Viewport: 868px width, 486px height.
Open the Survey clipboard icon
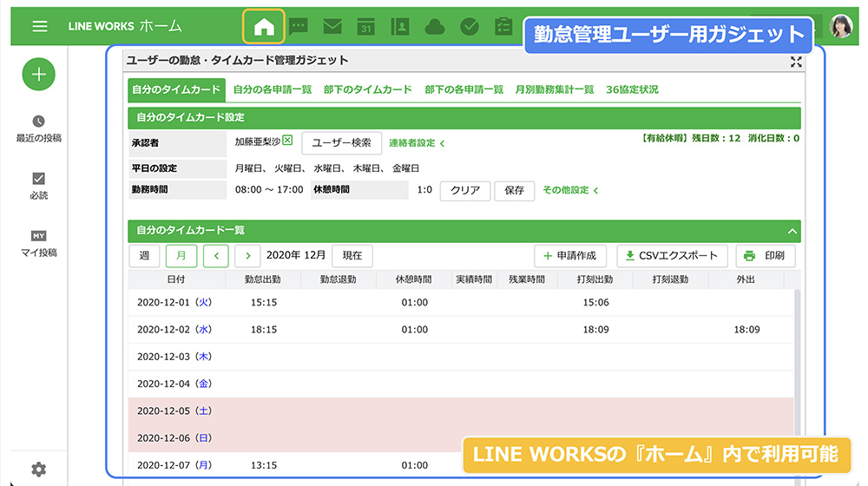(503, 26)
